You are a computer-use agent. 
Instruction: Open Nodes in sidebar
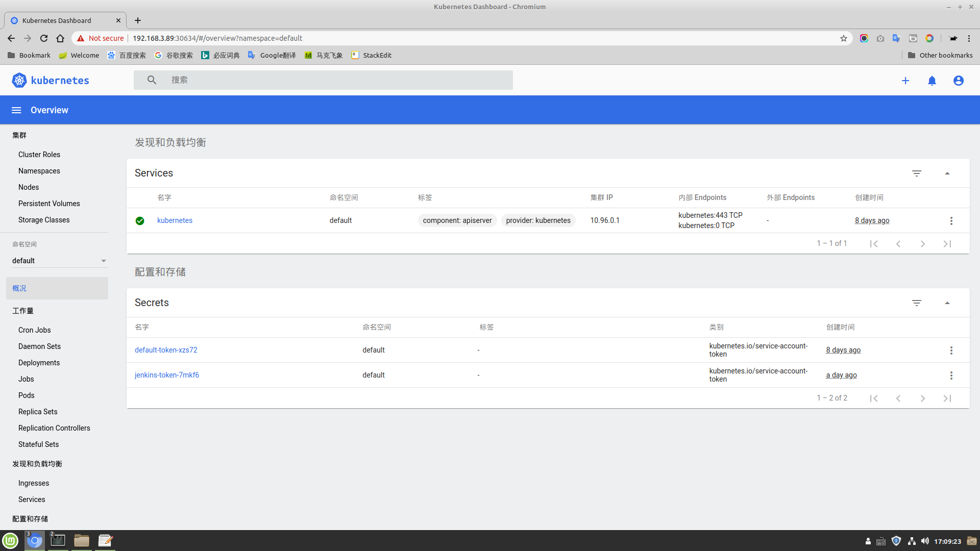coord(29,187)
